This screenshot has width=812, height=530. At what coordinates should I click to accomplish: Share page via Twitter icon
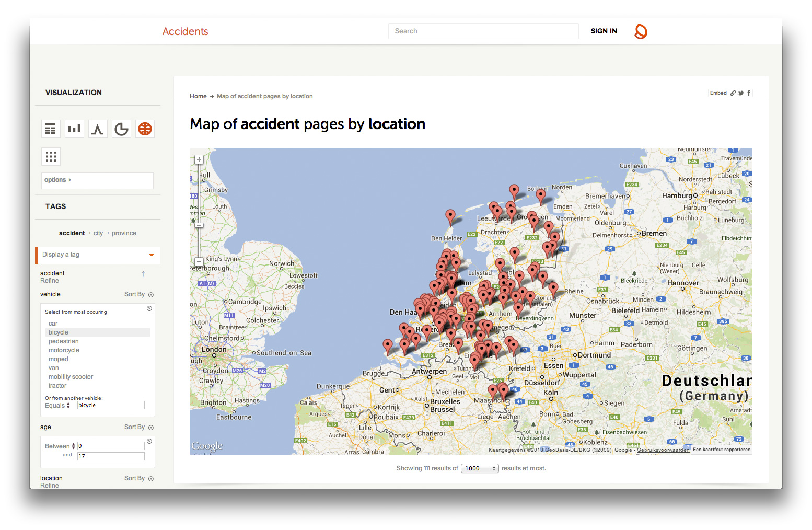tap(741, 93)
